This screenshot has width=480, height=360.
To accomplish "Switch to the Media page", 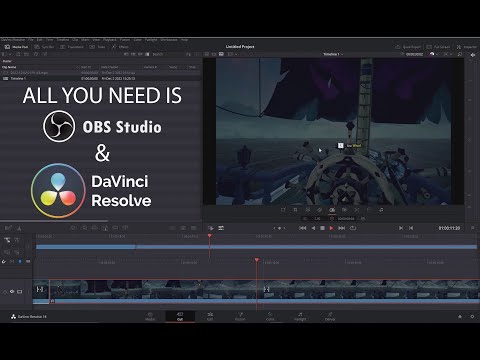I will coord(150,316).
